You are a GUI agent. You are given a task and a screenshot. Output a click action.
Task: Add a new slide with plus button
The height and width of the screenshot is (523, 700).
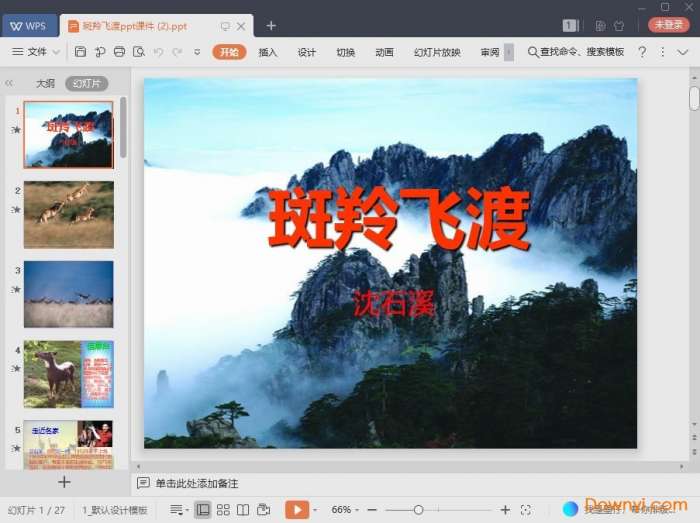click(64, 482)
